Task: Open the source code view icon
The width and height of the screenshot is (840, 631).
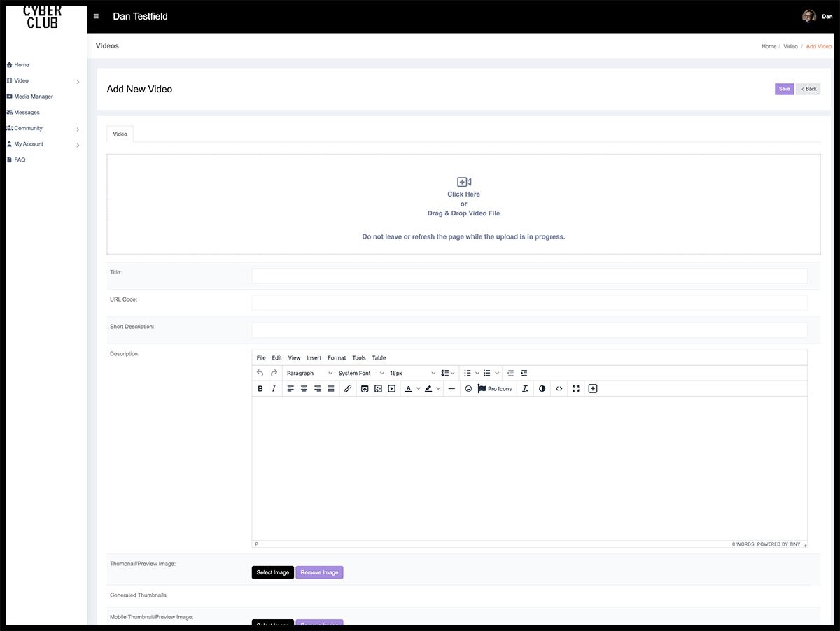Action: (x=559, y=389)
